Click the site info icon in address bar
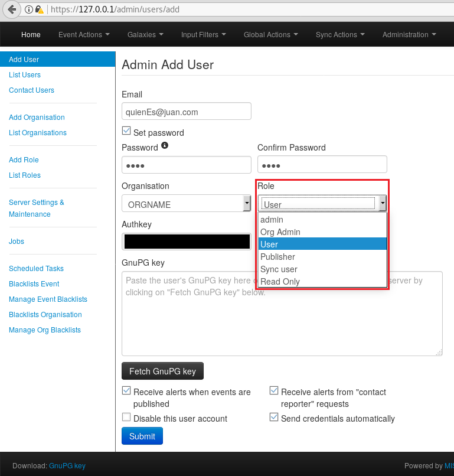Viewport: 454px width, 476px height. 29,10
